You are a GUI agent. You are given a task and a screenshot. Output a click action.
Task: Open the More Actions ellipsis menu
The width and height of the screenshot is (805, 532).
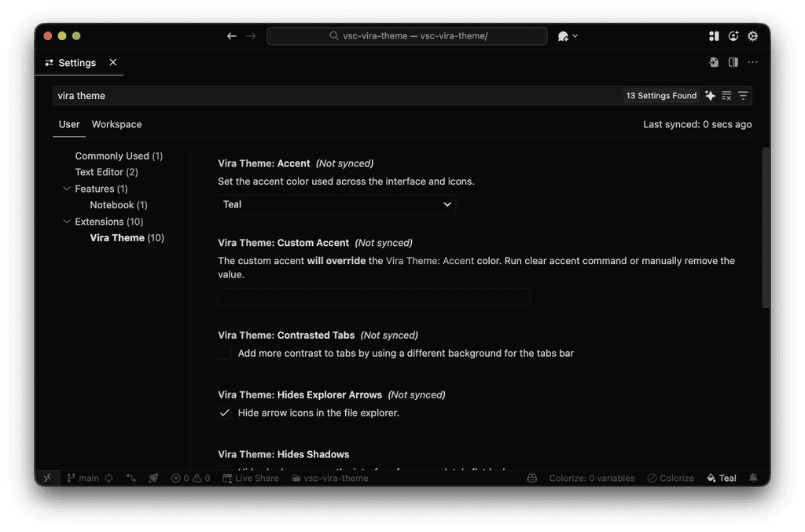pyautogui.click(x=752, y=62)
